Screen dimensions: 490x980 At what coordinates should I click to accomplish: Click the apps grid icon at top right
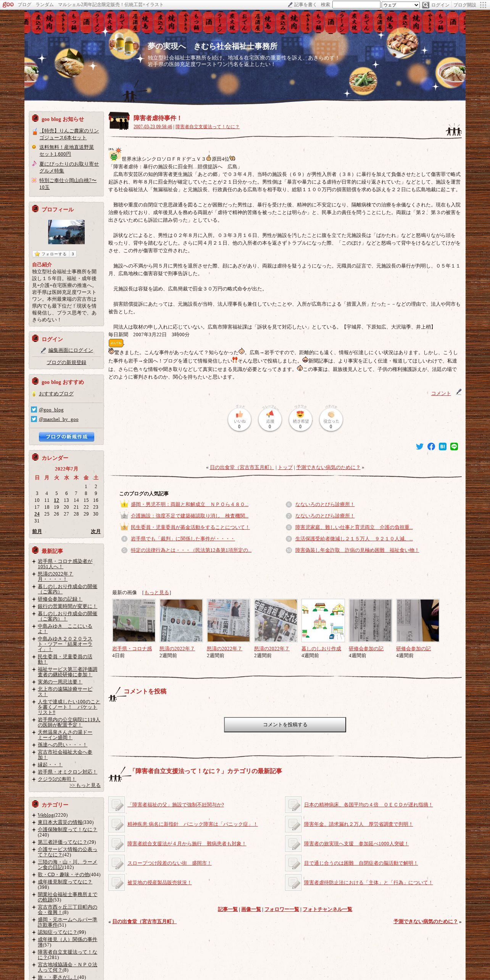[483, 5]
